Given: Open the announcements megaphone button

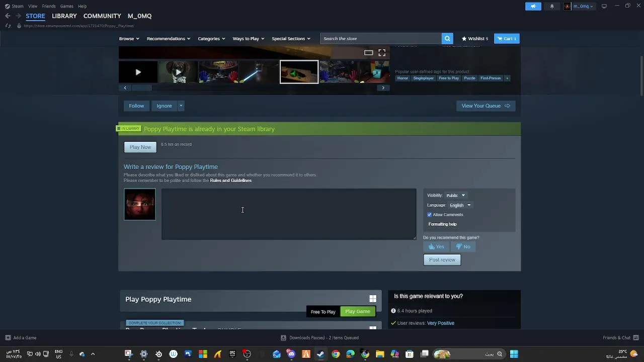Looking at the screenshot, I should click(533, 6).
